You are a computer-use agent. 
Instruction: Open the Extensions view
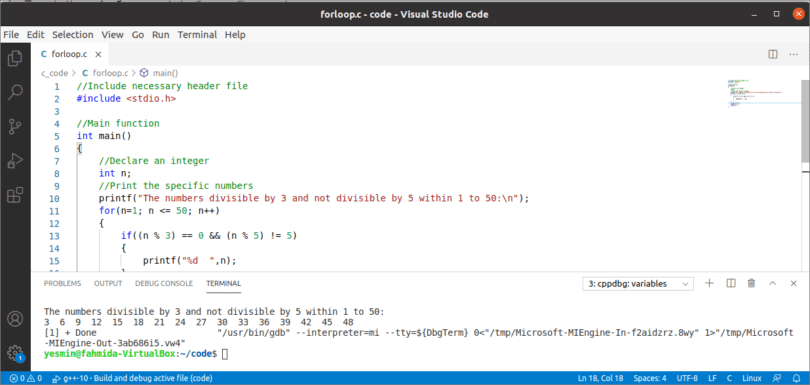15,195
